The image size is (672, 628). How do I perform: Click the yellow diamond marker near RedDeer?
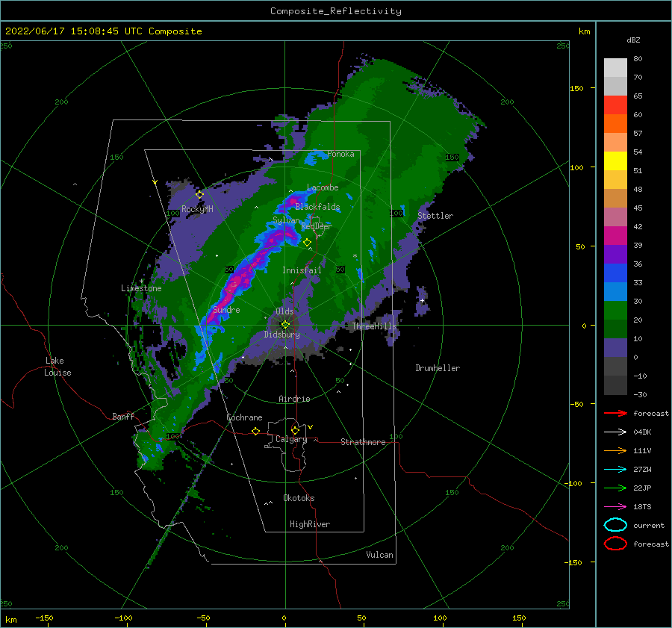[307, 243]
